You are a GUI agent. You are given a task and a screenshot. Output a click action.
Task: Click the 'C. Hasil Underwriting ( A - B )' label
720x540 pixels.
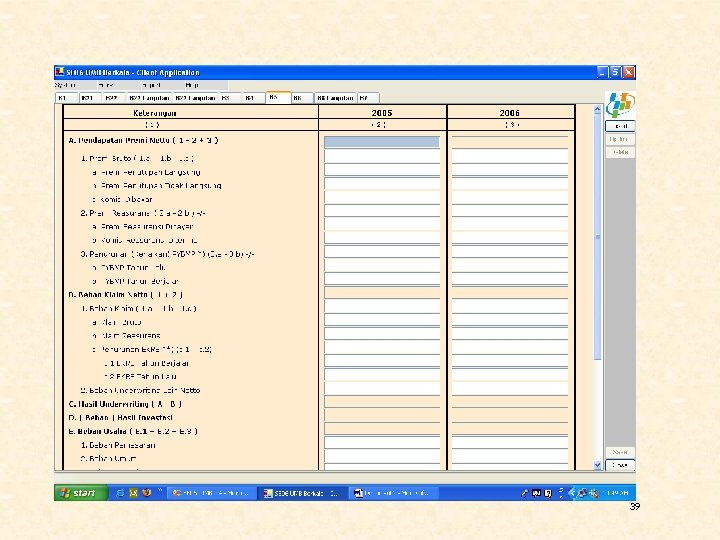[x=125, y=404]
